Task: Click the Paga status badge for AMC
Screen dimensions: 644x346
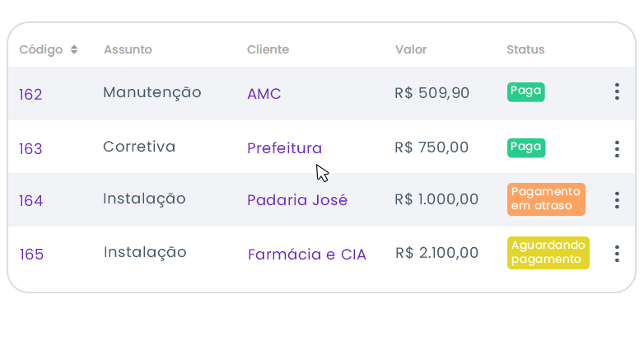Action: (x=525, y=91)
